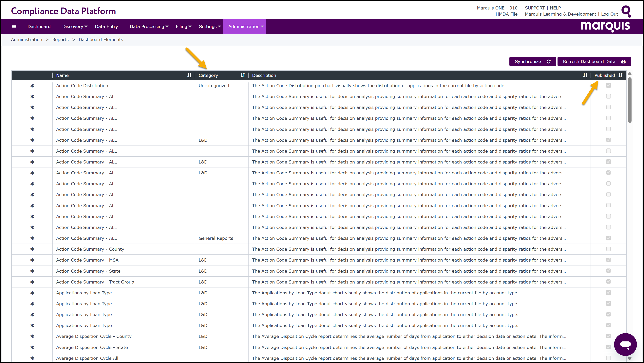Toggle Published checkbox for Average Disposition Cycle - State
Screen dimensions: 644x363
(608, 347)
